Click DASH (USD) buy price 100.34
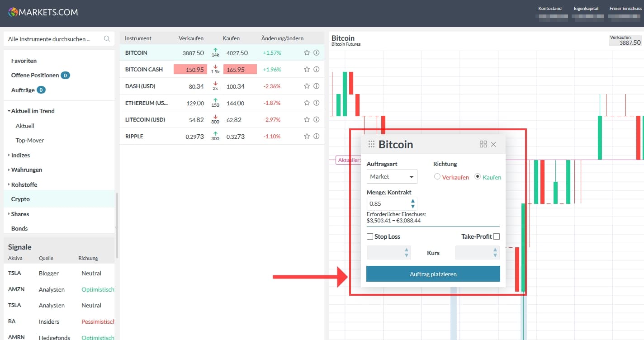Screen dimensions: 644x340 [236, 86]
